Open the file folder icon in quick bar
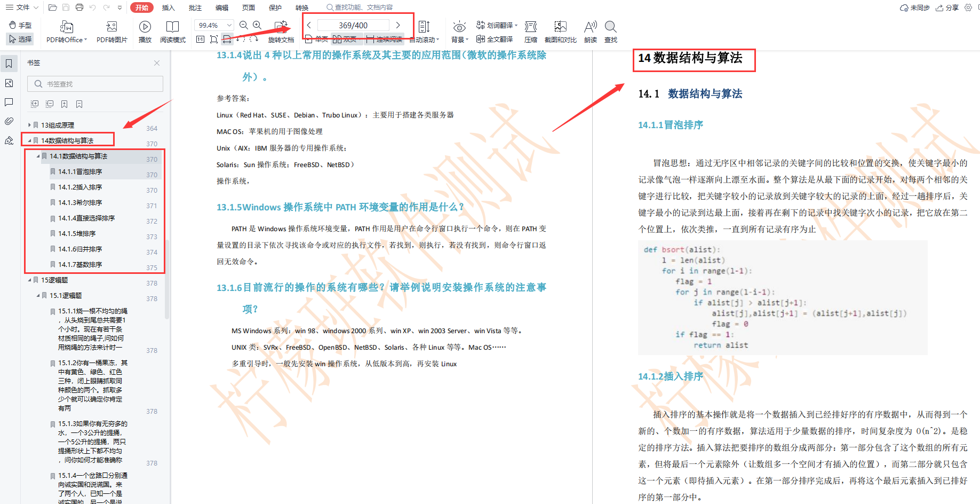 click(52, 7)
